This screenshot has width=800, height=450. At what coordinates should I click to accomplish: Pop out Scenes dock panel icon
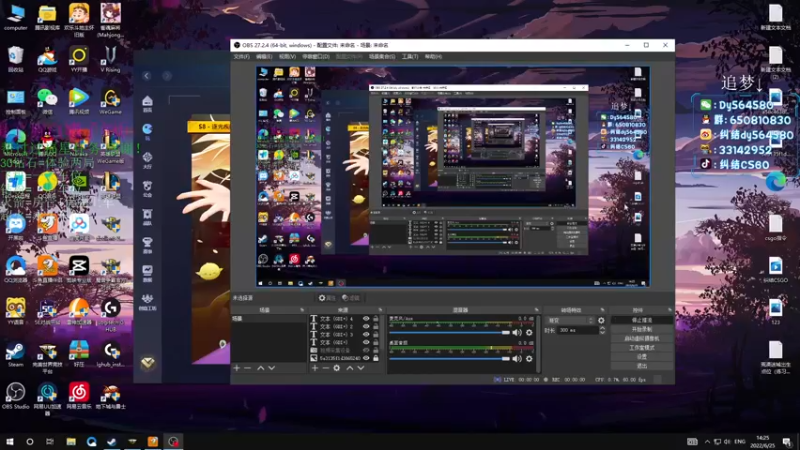tap(302, 310)
